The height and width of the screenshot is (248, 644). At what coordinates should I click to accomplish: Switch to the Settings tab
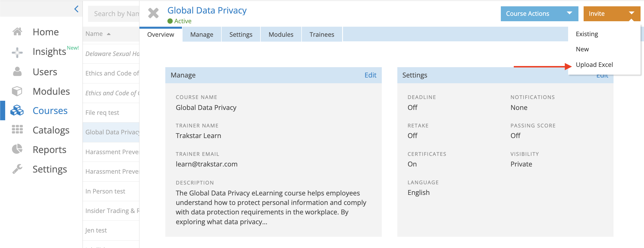point(241,34)
